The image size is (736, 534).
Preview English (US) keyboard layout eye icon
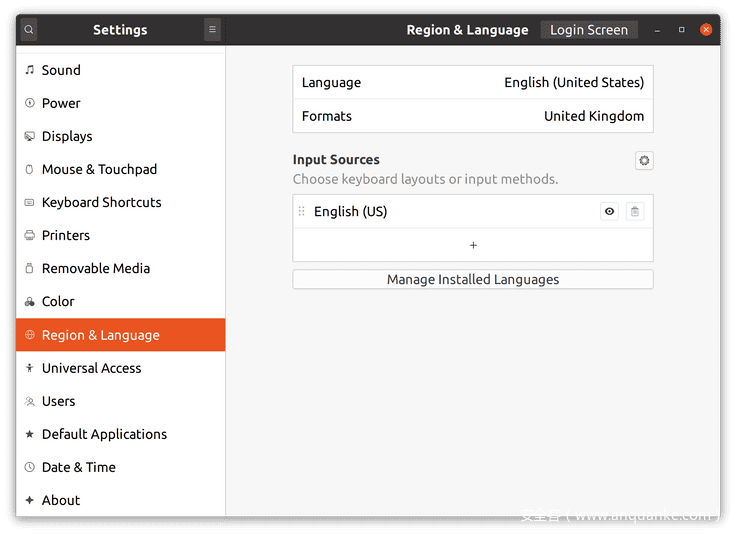point(609,212)
